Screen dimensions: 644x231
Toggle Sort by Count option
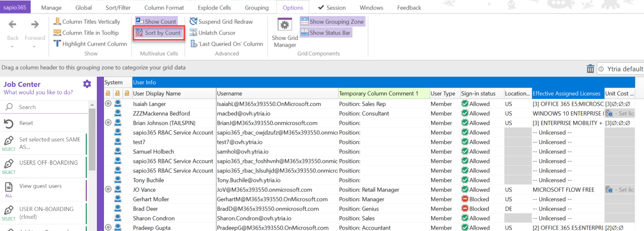point(158,33)
